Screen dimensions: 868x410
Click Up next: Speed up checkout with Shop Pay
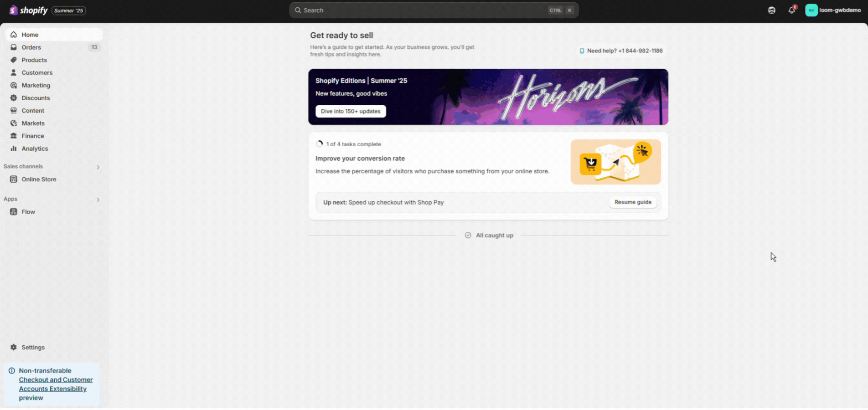point(383,202)
